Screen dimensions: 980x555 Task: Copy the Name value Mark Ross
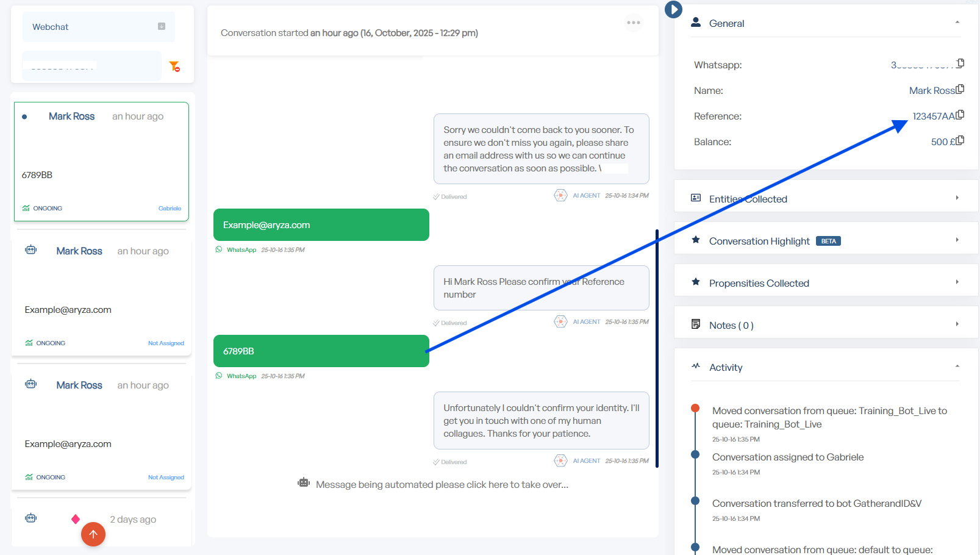click(x=960, y=90)
